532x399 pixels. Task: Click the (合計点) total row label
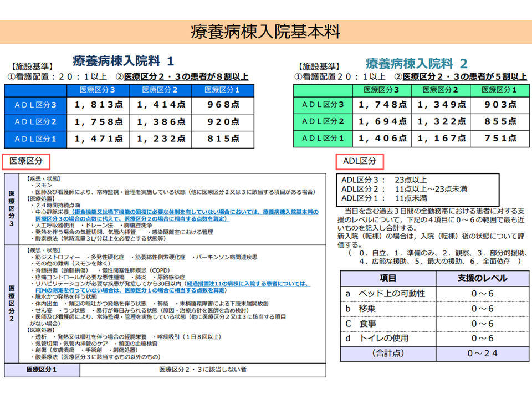[x=388, y=353]
